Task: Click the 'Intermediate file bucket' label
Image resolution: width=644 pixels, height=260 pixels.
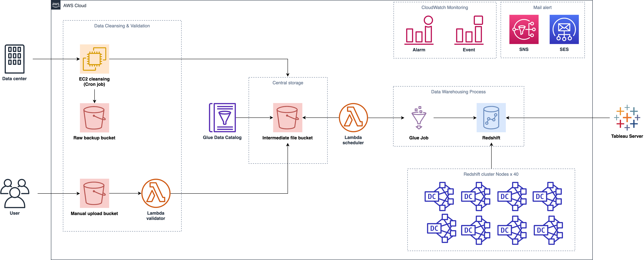Action: point(288,138)
